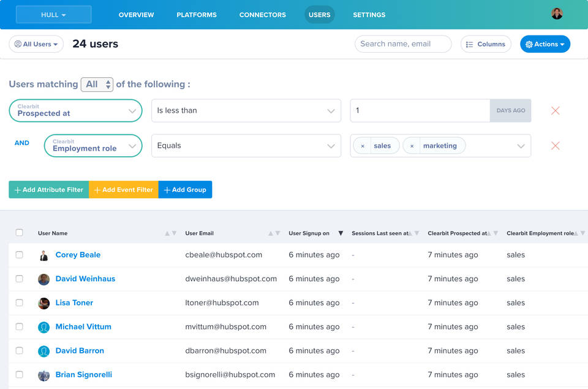
Task: Select Corey Beale's row checkbox
Action: pos(19,255)
